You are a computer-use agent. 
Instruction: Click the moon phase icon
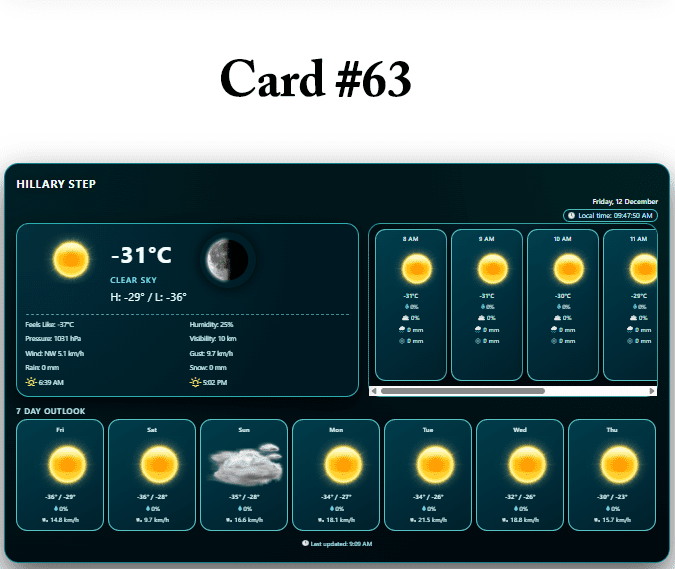[x=227, y=260]
